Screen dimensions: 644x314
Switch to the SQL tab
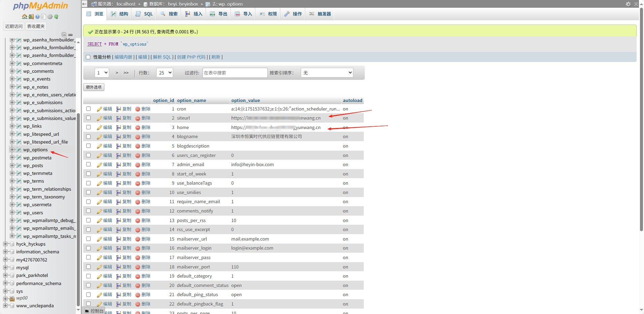coord(144,14)
